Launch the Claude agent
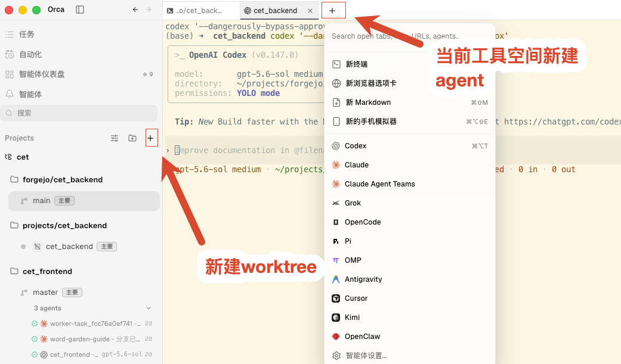Screen dimensions: 621x364 point(410,165)
